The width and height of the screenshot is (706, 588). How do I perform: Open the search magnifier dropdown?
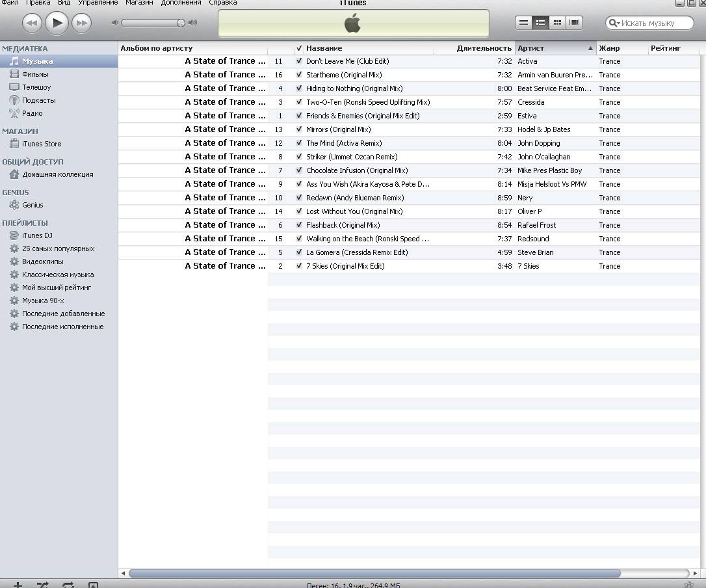614,23
